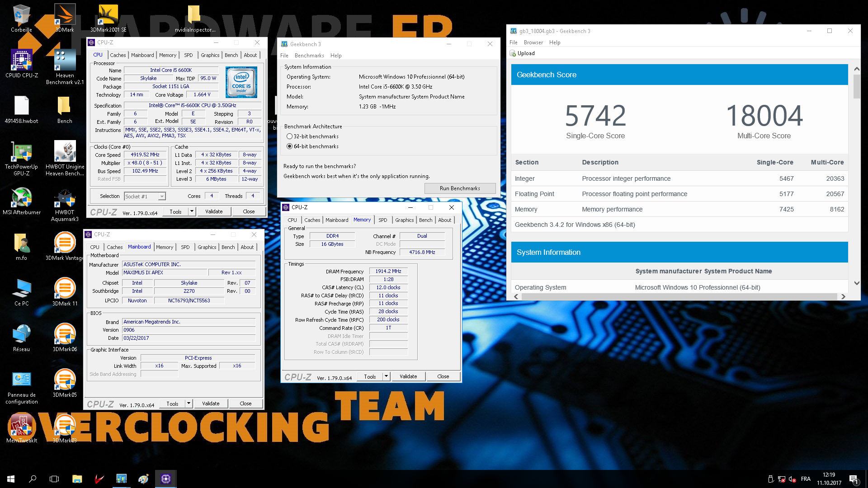868x488 pixels.
Task: Open the 491458.hwbot file
Action: pos(21,109)
